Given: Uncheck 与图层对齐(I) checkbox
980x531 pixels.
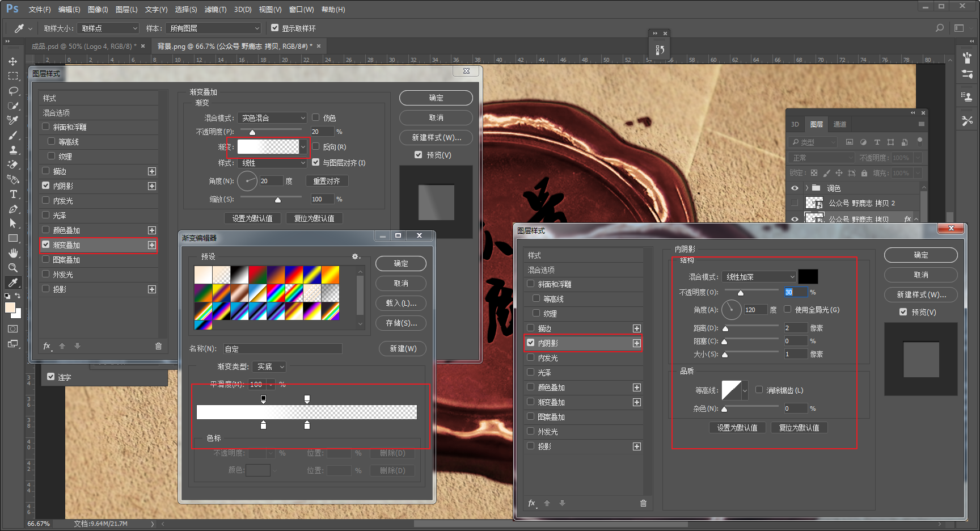Looking at the screenshot, I should tap(316, 162).
